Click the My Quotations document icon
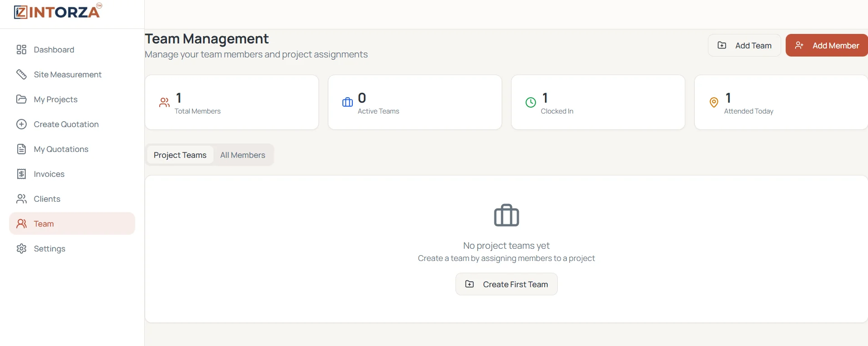Viewport: 868px width, 346px height. click(21, 149)
